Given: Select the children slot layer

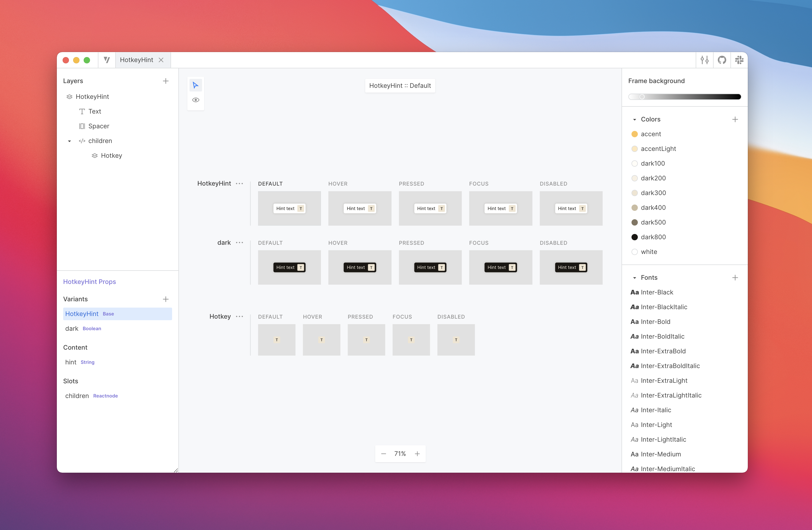Looking at the screenshot, I should (100, 141).
